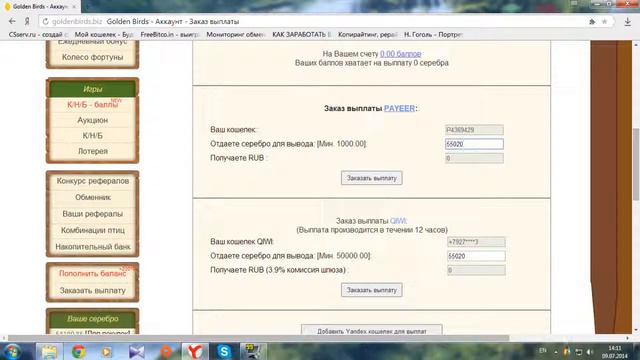Open the plain 'К/Н/Б' menu item
The width and height of the screenshot is (640, 360).
pos(92,136)
